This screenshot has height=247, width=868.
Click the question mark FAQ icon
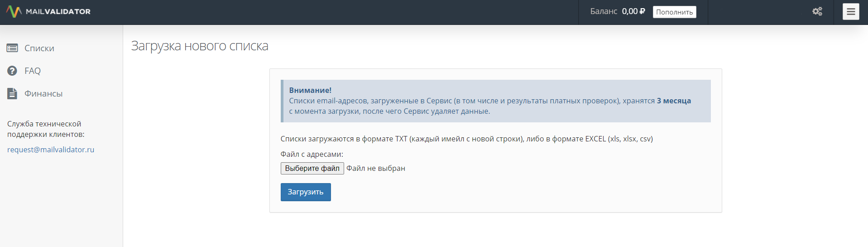tap(12, 71)
